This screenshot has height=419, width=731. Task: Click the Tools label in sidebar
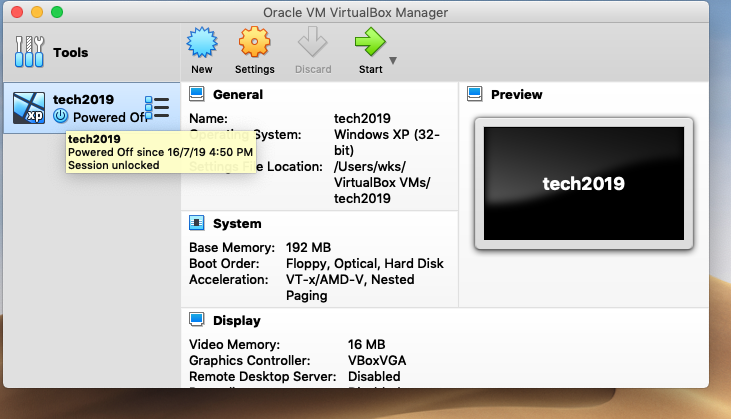click(x=70, y=52)
